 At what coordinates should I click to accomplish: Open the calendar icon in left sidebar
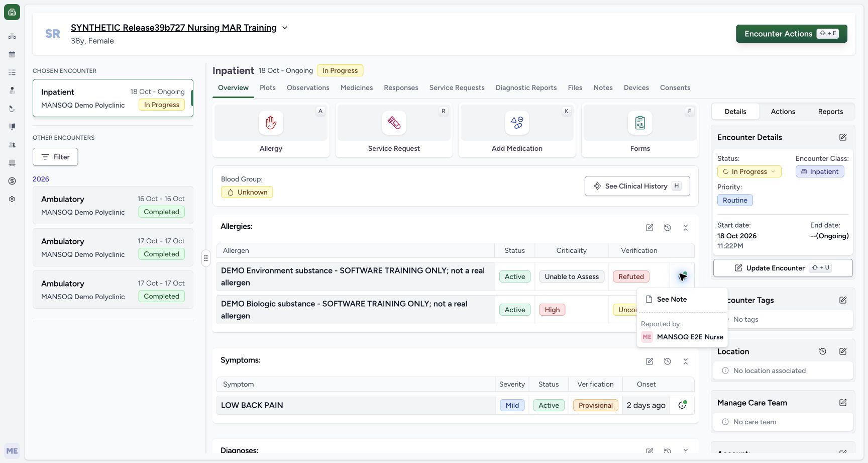[12, 54]
